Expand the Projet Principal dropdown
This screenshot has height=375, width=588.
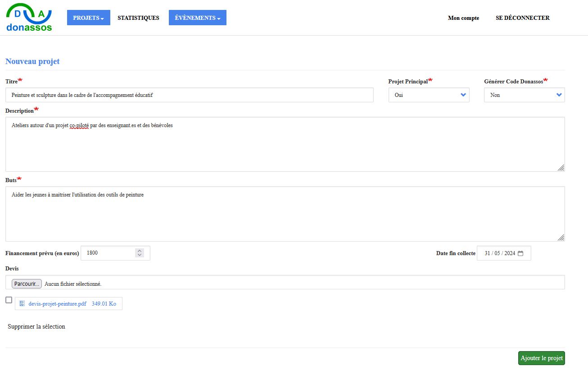(429, 95)
